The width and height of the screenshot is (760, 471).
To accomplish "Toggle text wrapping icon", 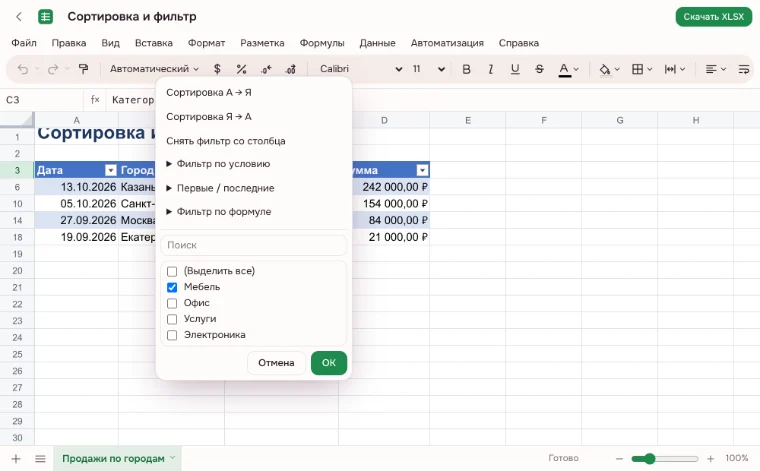I will point(744,69).
